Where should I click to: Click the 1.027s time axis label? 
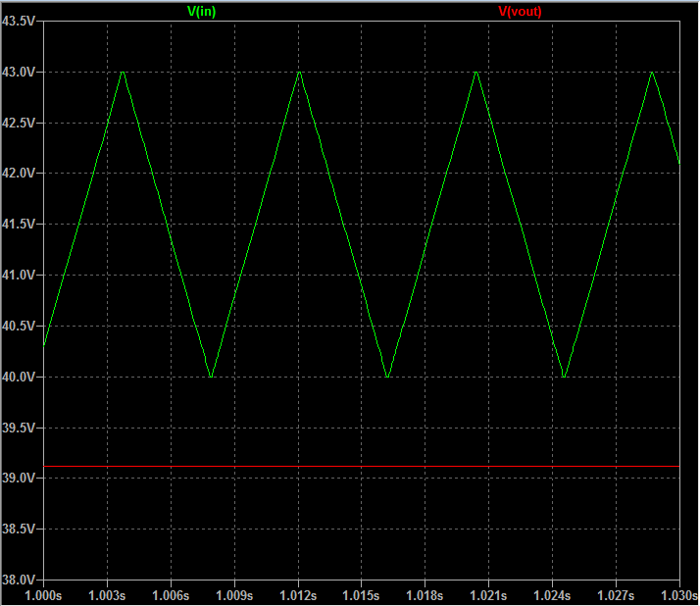[x=616, y=595]
